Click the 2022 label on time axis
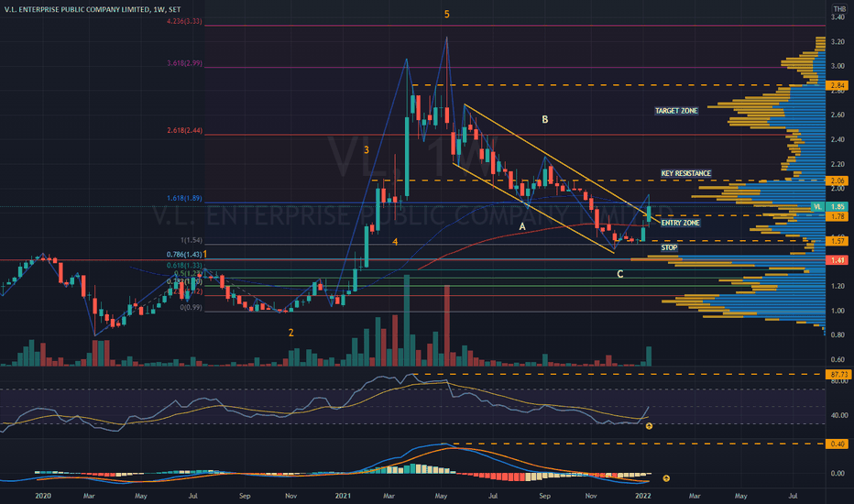The image size is (854, 504). 642,496
